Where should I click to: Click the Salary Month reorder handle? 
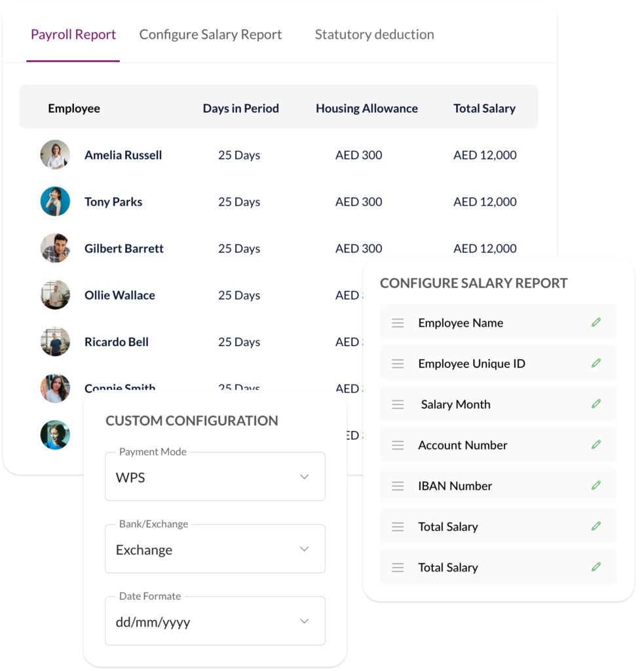398,404
